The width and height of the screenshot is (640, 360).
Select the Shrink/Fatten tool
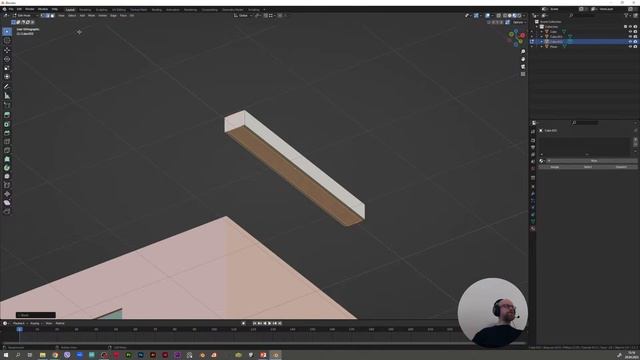click(7, 194)
